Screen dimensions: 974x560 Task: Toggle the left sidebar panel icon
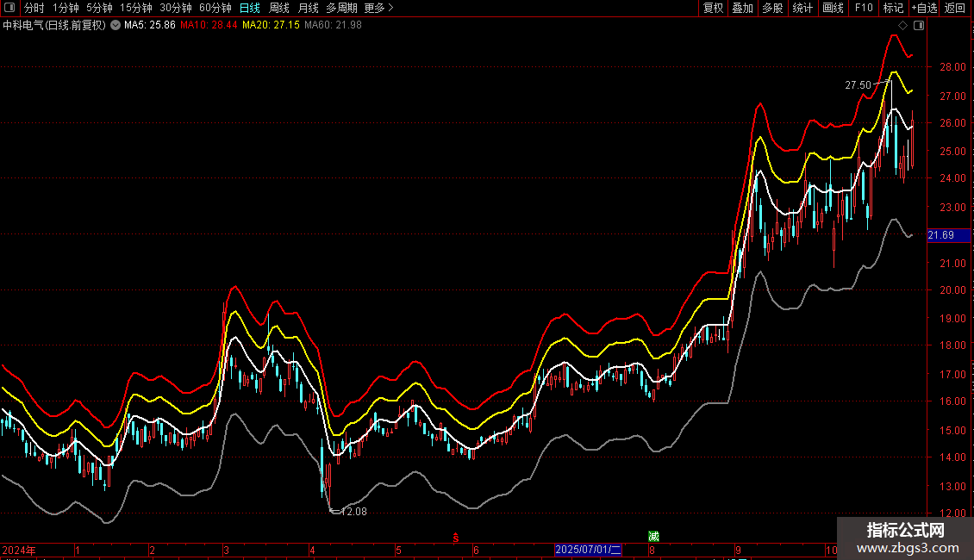coord(9,8)
